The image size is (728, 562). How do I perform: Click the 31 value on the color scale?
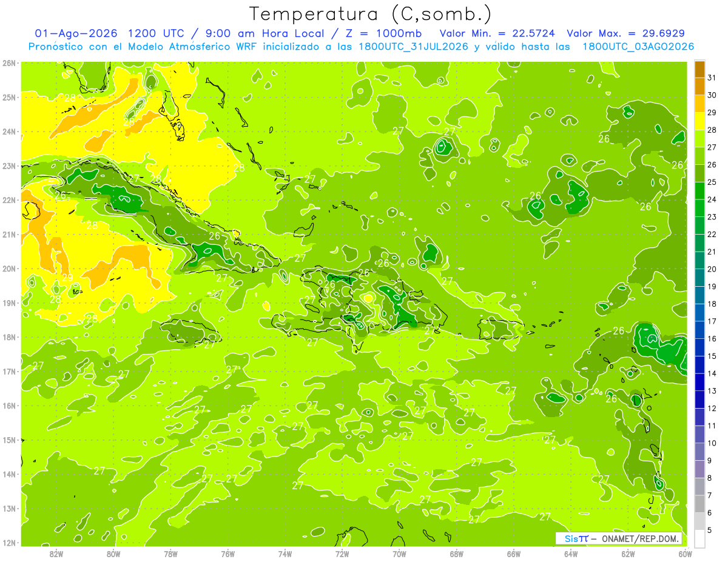(712, 78)
